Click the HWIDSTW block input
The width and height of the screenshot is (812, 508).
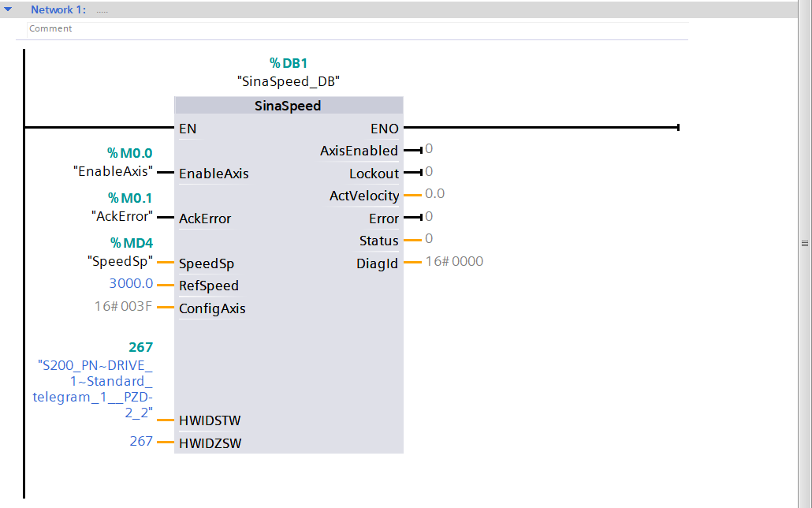tap(210, 420)
